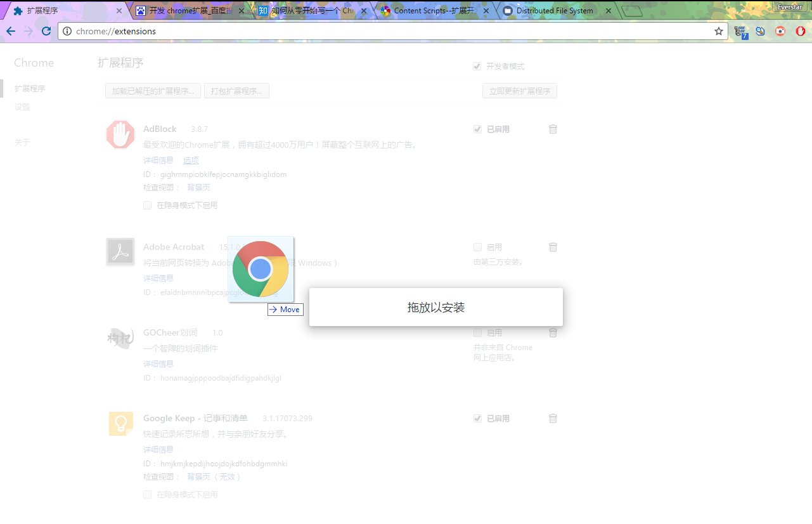Select the 扩展程序 tab
The width and height of the screenshot is (812, 524).
click(67, 11)
